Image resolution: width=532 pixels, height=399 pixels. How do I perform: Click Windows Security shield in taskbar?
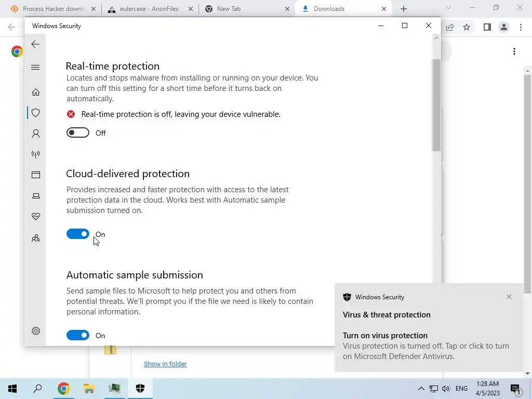click(140, 389)
